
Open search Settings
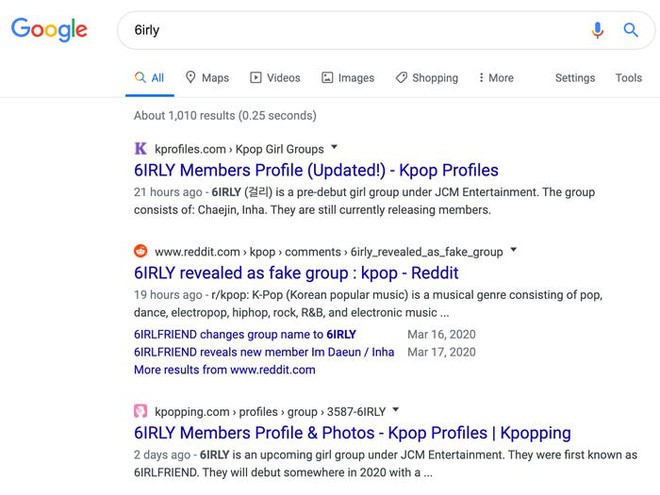pos(575,78)
